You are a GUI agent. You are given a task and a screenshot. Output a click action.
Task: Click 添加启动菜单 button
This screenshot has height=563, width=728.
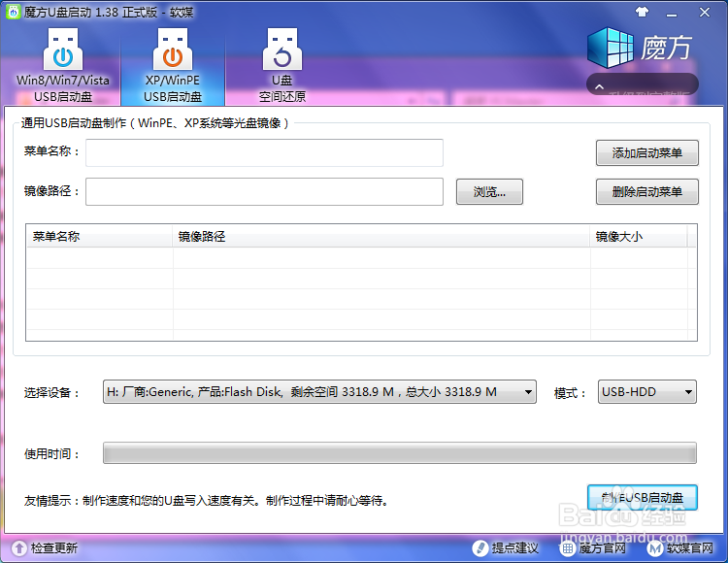pos(647,152)
